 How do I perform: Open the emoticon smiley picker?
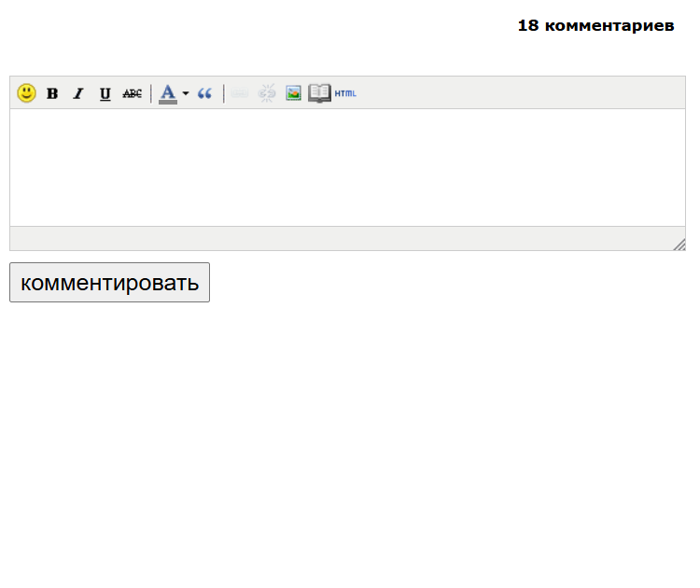(26, 93)
